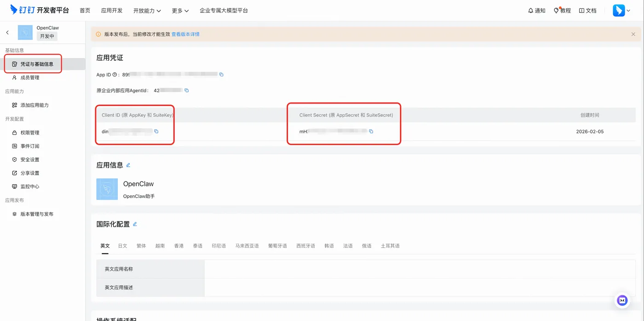Image resolution: width=644 pixels, height=321 pixels.
Task: Go back using the left arrow
Action: click(7, 32)
